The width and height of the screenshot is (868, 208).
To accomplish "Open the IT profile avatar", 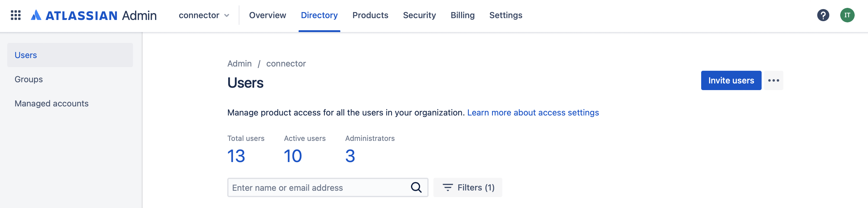I will click(847, 15).
